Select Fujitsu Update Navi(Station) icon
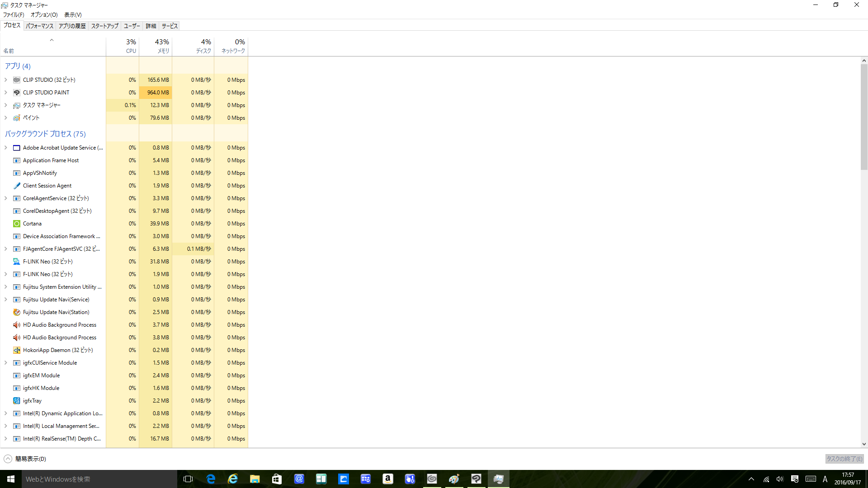 [x=17, y=312]
